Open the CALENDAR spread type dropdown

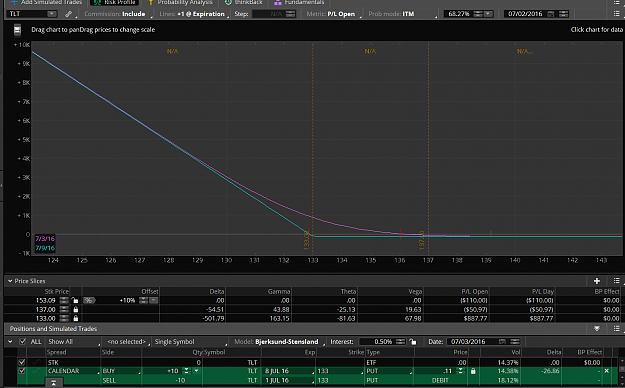click(x=73, y=371)
